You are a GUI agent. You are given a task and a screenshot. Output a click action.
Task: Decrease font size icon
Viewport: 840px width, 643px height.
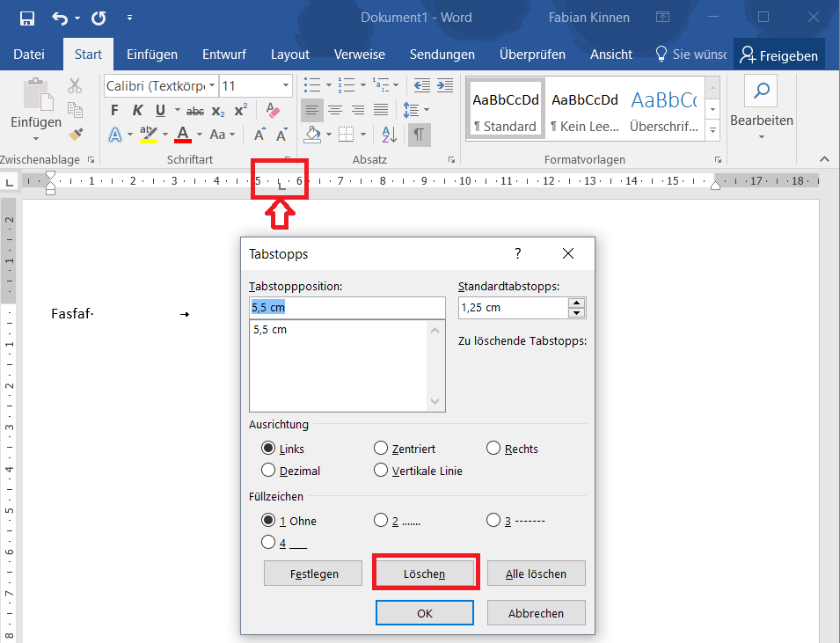(x=281, y=135)
